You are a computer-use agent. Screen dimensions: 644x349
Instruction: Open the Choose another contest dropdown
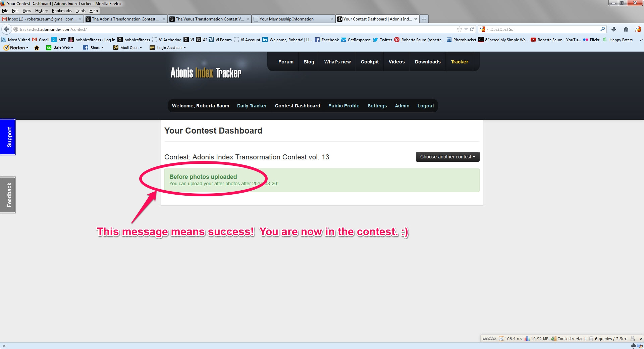point(447,157)
